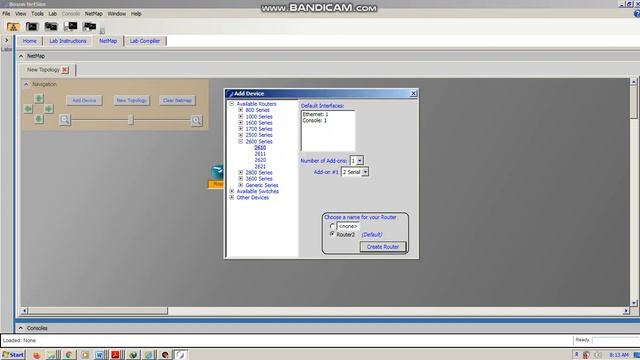Click the vertical NetMap scrollbar thumb

tap(633, 101)
